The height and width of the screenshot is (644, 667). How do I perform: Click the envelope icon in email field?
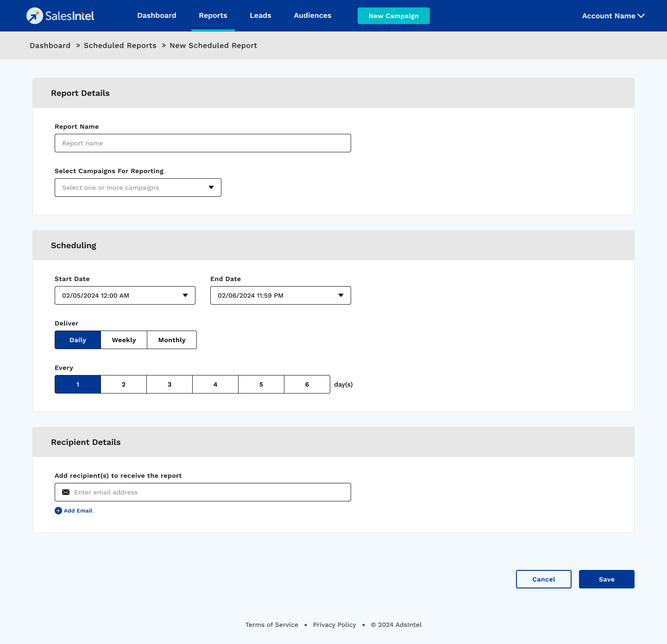[66, 492]
